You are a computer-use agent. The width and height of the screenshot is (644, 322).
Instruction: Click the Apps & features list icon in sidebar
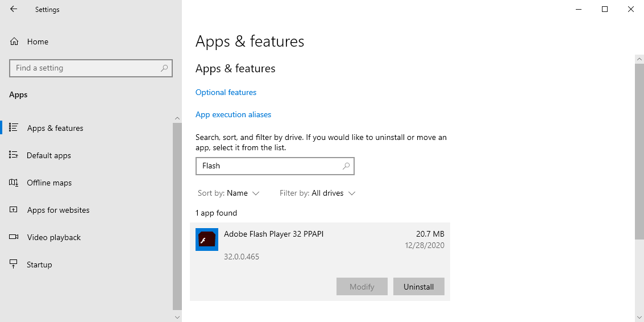coord(14,127)
